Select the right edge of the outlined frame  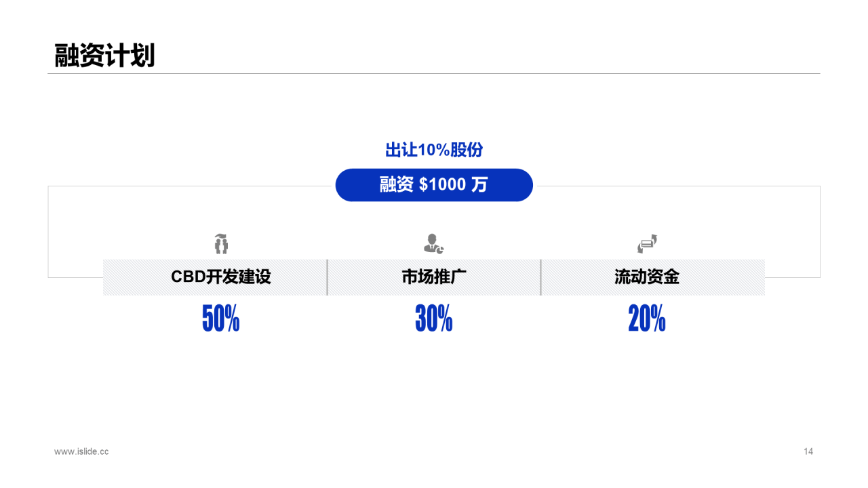[820, 232]
